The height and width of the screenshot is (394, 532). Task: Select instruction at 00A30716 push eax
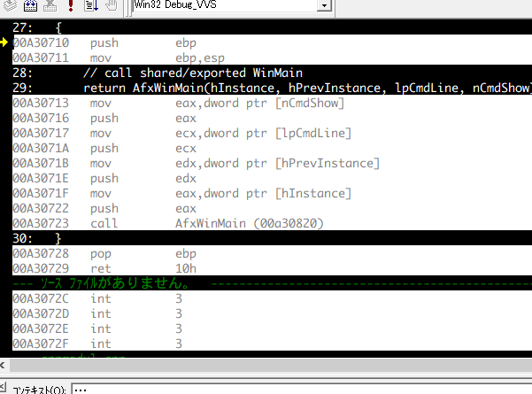(x=272, y=118)
